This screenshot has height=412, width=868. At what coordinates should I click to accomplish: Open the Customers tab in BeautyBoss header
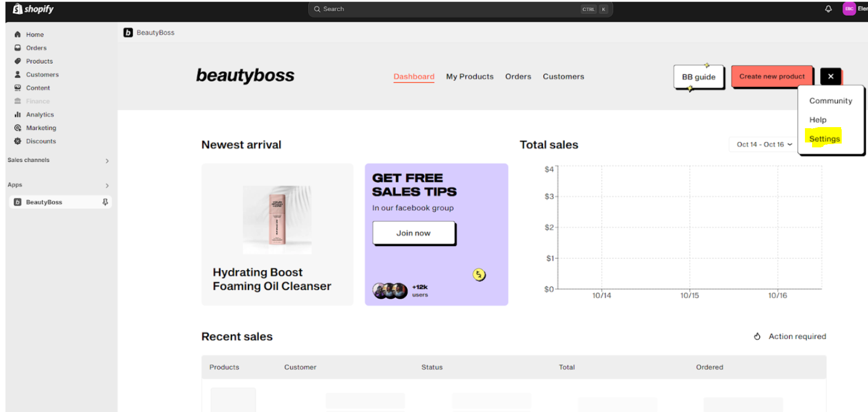click(x=564, y=77)
